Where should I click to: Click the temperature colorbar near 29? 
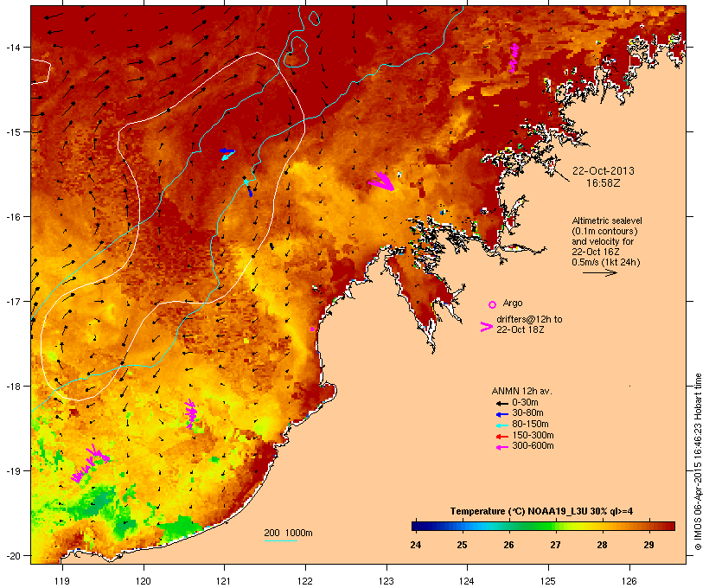pos(649,526)
